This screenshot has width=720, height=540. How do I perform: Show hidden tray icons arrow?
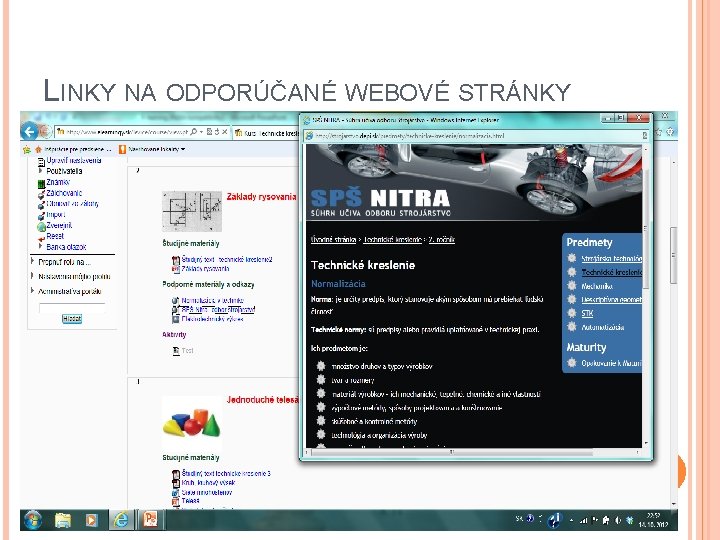[571, 520]
